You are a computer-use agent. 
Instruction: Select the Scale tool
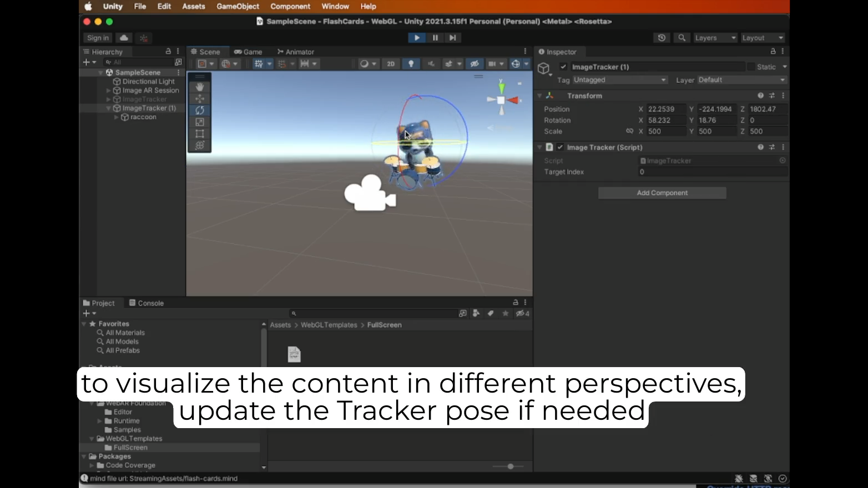coord(200,122)
